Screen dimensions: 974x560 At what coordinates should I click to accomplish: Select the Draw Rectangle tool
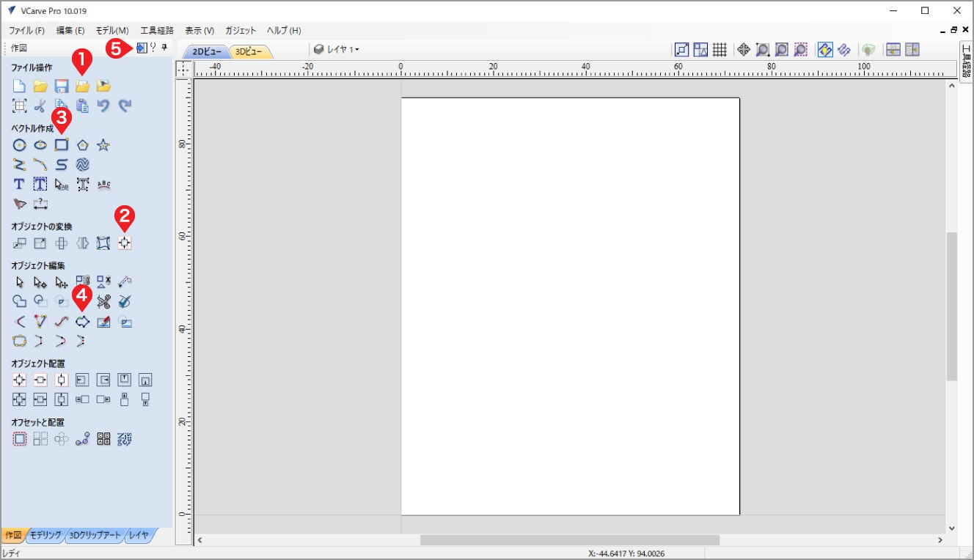click(x=62, y=145)
